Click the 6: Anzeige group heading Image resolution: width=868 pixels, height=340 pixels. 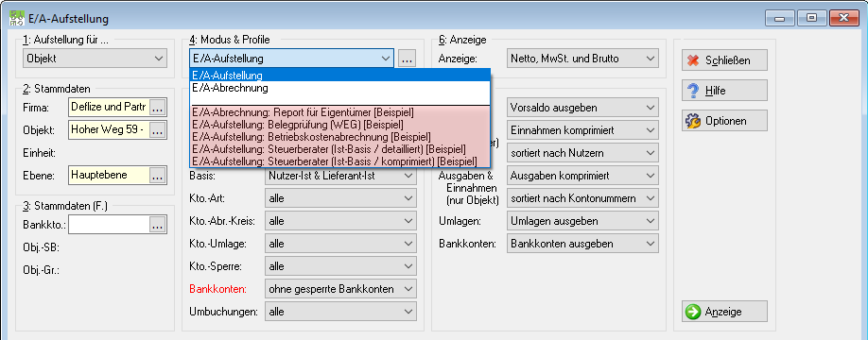pos(462,40)
